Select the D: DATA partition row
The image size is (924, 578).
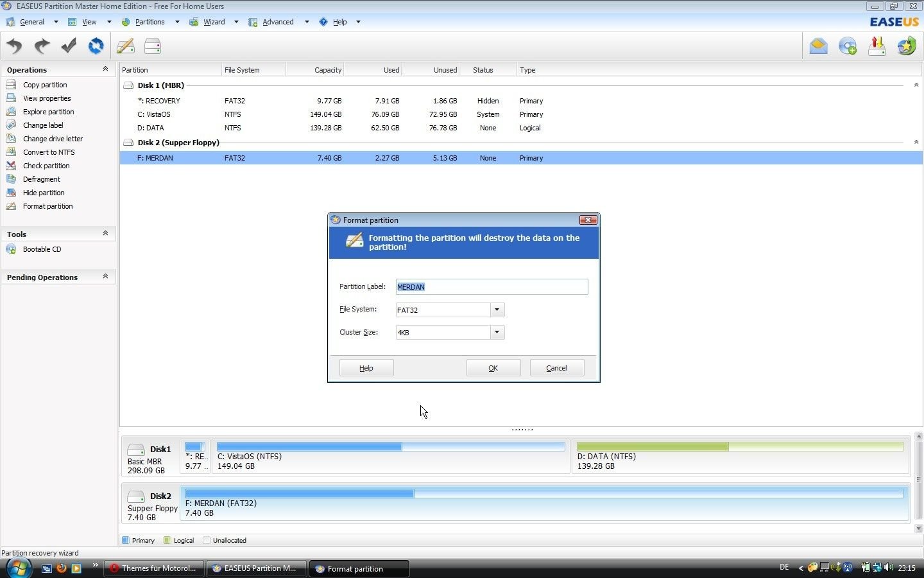[x=521, y=128]
